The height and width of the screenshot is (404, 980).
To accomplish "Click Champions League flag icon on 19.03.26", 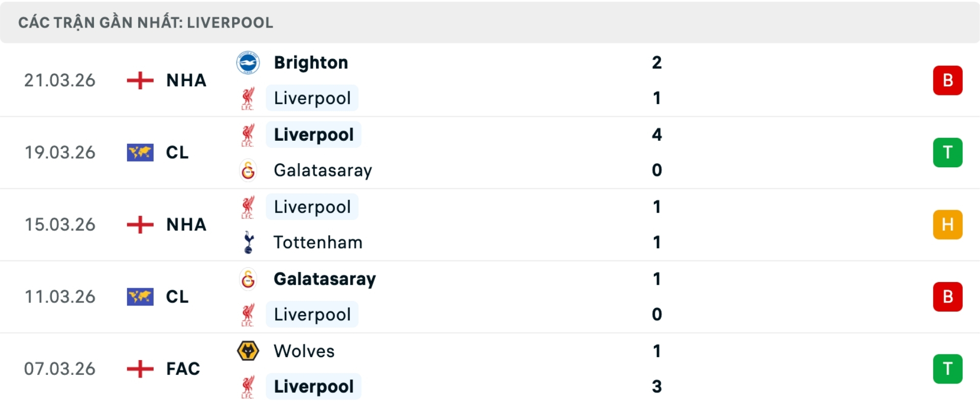I will point(140,153).
